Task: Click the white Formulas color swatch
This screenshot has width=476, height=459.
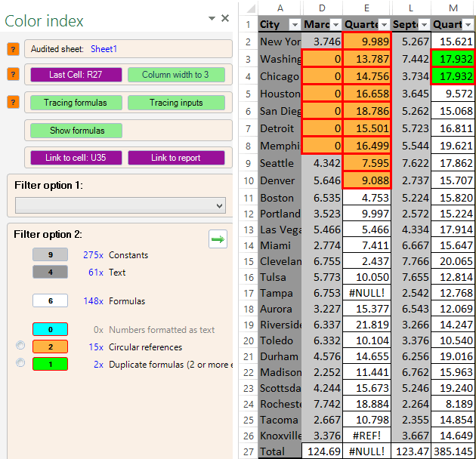Action: (x=50, y=300)
